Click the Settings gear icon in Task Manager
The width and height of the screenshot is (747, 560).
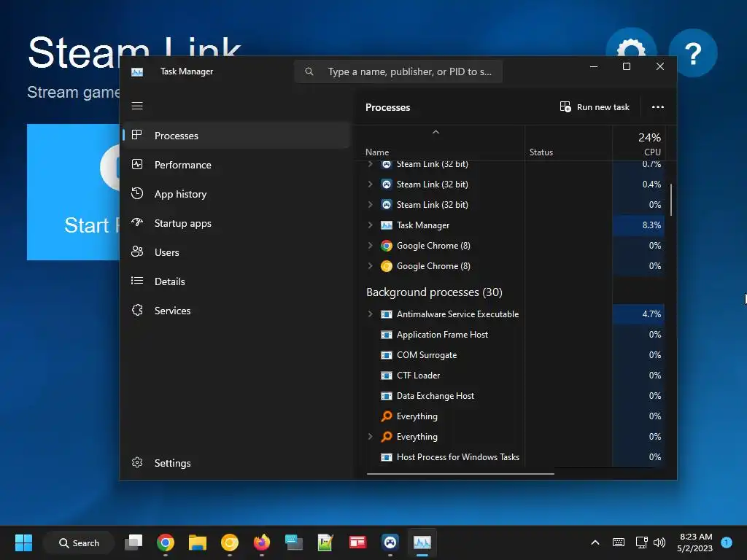pos(137,462)
